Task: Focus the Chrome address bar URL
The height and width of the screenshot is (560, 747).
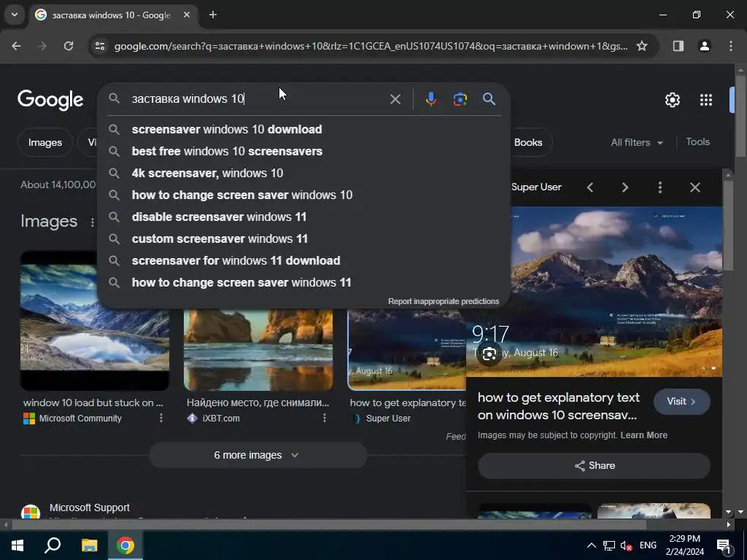Action: pos(371,46)
